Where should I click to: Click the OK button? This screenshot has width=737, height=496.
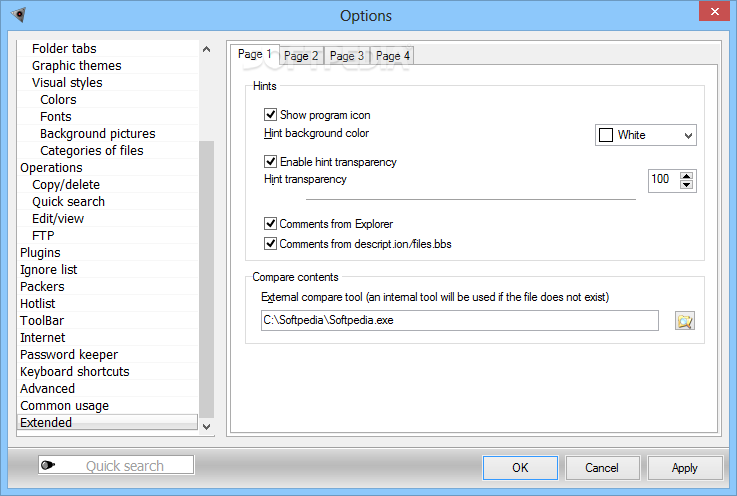(x=520, y=468)
